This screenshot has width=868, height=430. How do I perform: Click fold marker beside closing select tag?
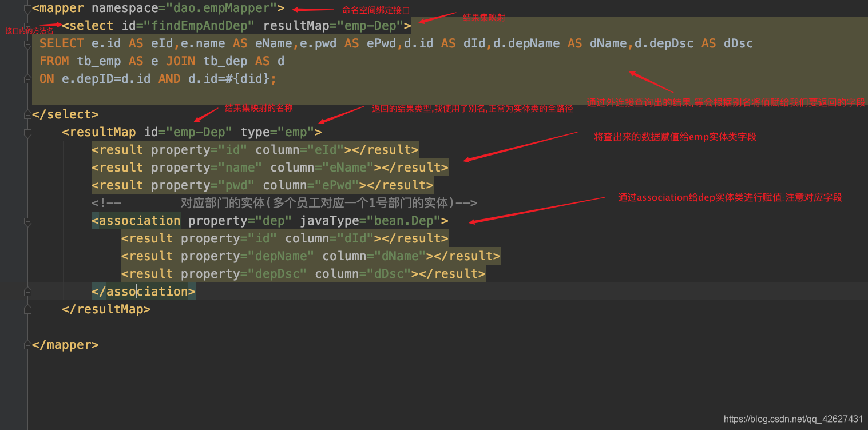(x=27, y=114)
